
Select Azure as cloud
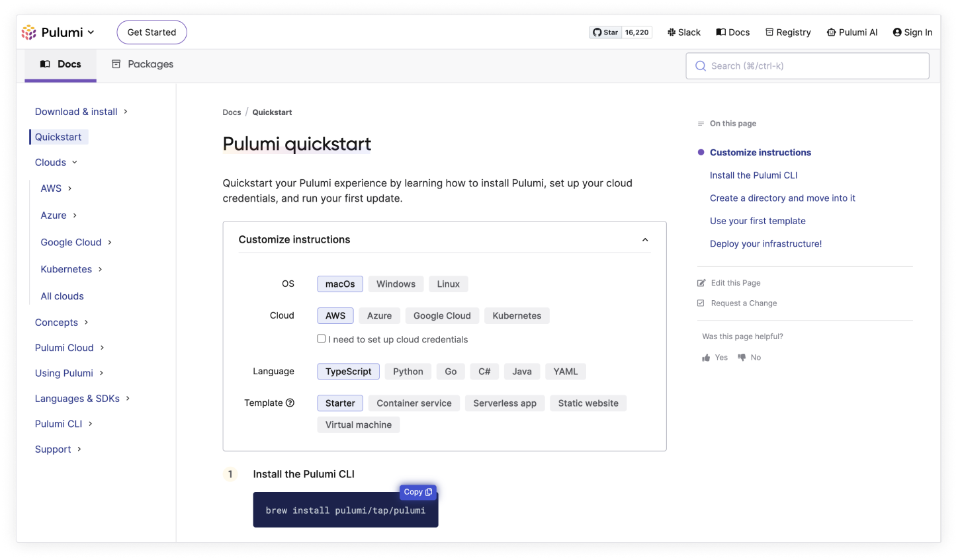tap(379, 316)
